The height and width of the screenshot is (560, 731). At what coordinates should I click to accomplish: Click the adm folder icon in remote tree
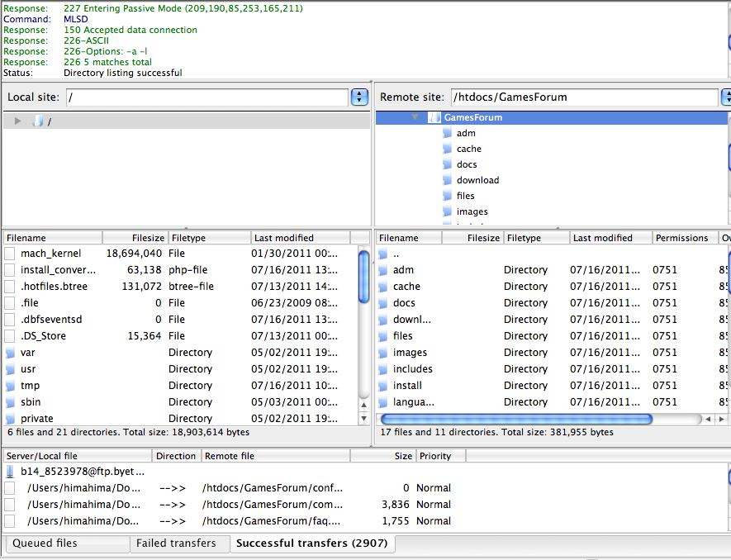click(x=447, y=133)
